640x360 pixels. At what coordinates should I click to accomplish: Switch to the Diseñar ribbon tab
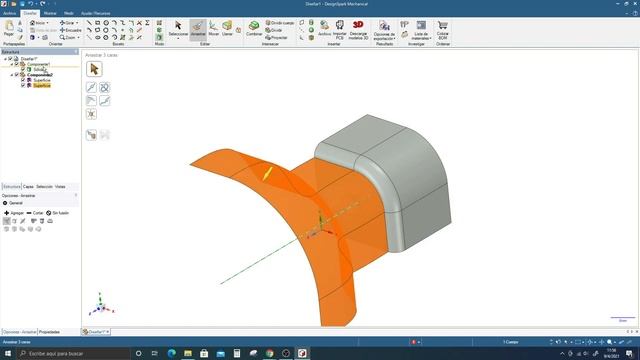pos(30,13)
